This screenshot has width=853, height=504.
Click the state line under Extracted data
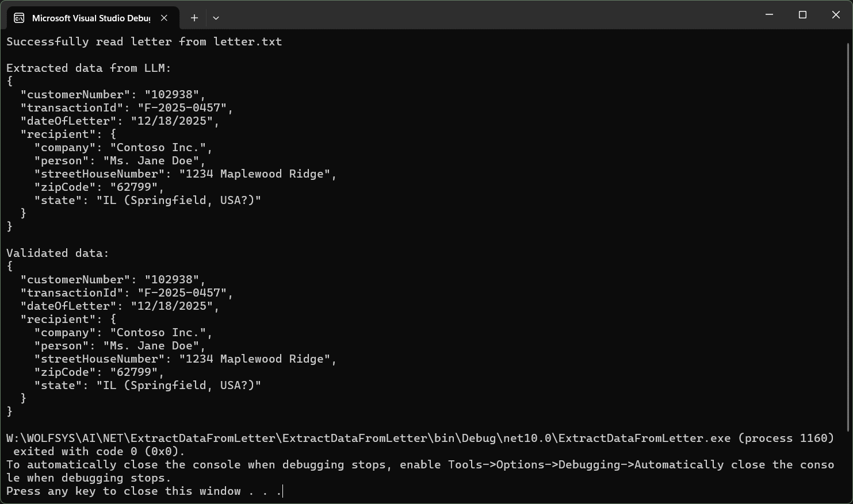(147, 201)
